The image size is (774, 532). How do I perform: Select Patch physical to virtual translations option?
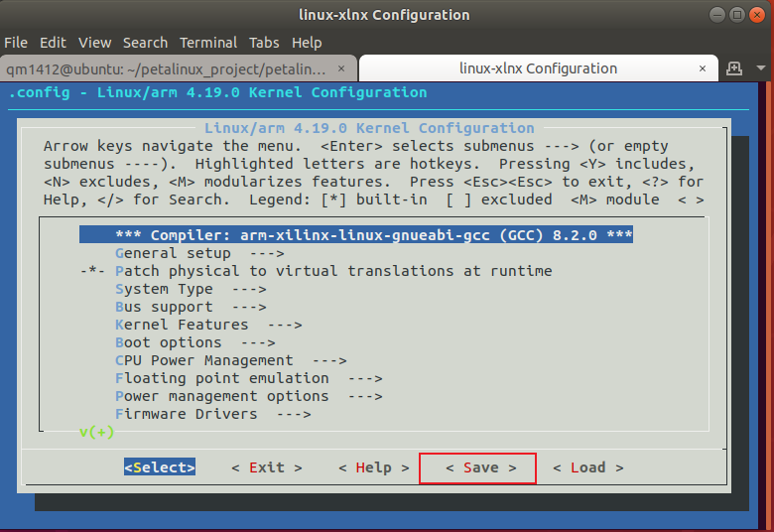pos(316,271)
